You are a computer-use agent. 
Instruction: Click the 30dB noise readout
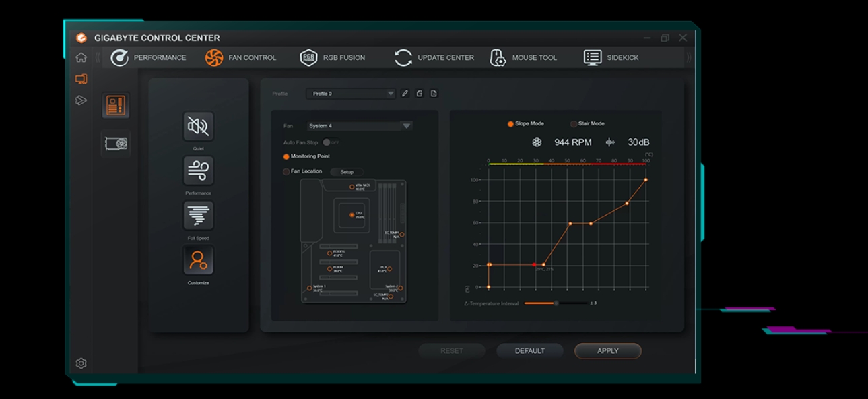point(639,142)
